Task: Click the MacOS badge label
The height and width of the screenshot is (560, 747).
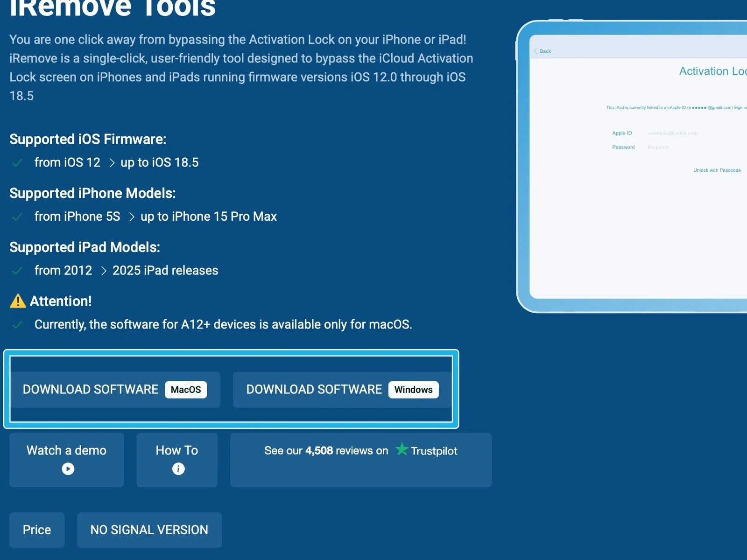Action: tap(186, 390)
